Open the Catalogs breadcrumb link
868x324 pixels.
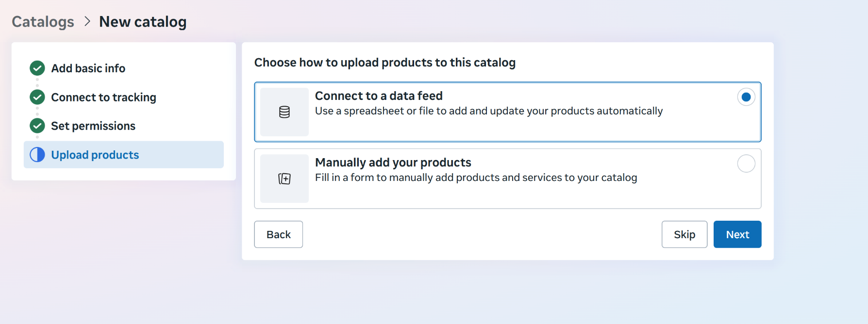pyautogui.click(x=43, y=22)
